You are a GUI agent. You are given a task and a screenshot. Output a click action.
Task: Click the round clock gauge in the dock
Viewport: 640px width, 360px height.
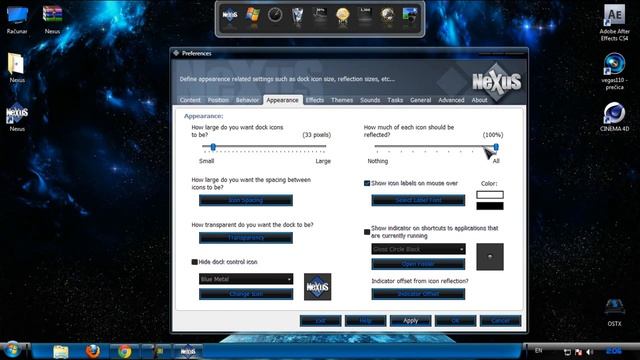pos(275,16)
